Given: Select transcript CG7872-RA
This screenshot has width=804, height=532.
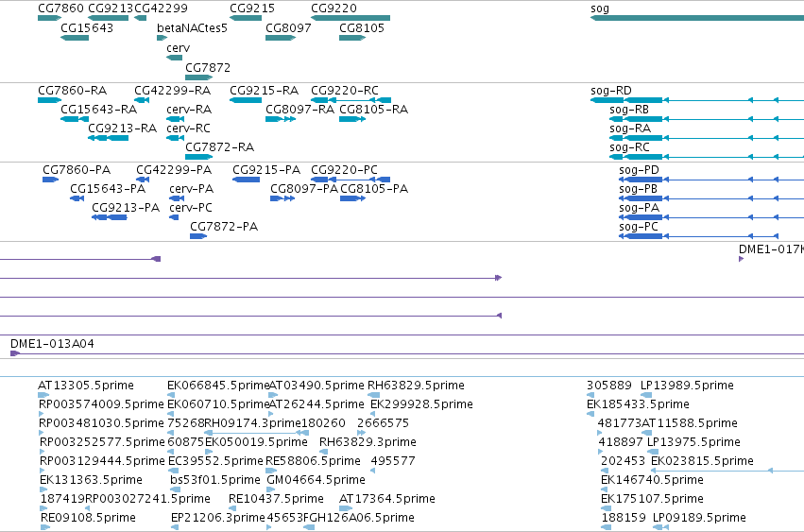Looking at the screenshot, I should 219,147.
